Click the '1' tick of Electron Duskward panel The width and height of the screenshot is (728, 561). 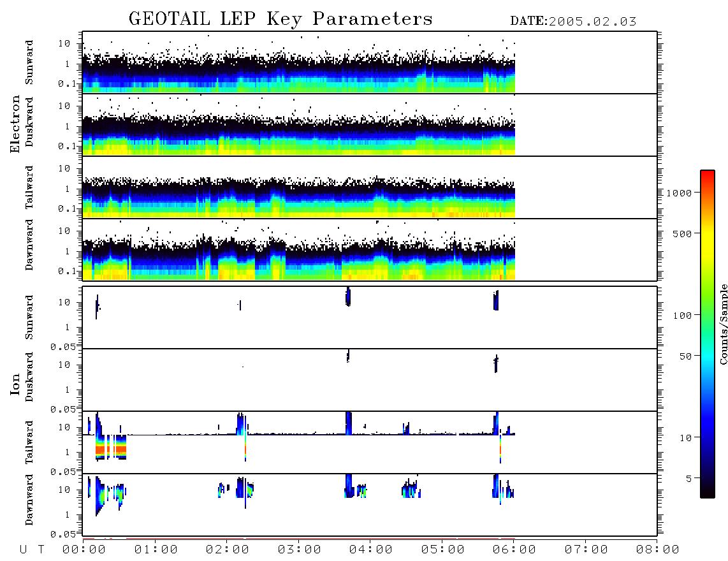68,126
